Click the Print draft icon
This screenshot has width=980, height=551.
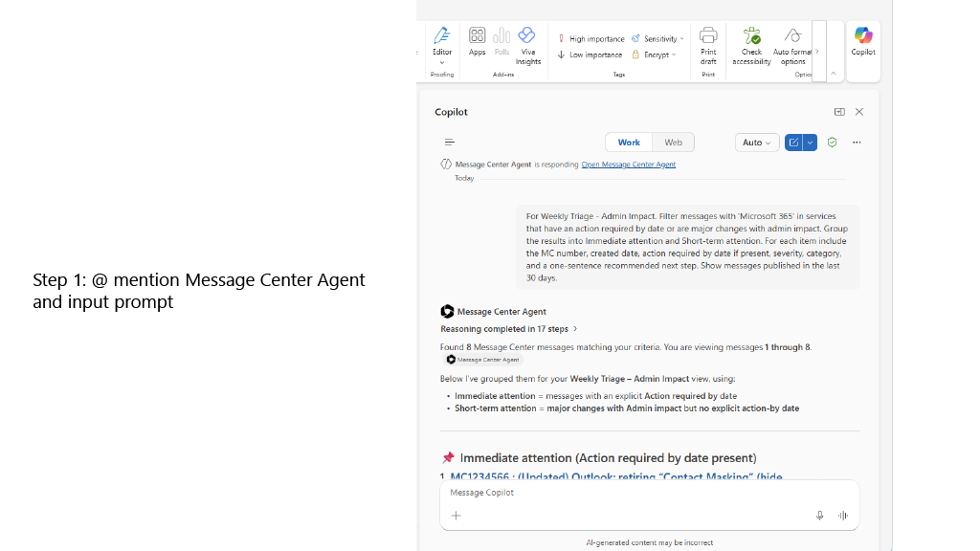pos(708,43)
